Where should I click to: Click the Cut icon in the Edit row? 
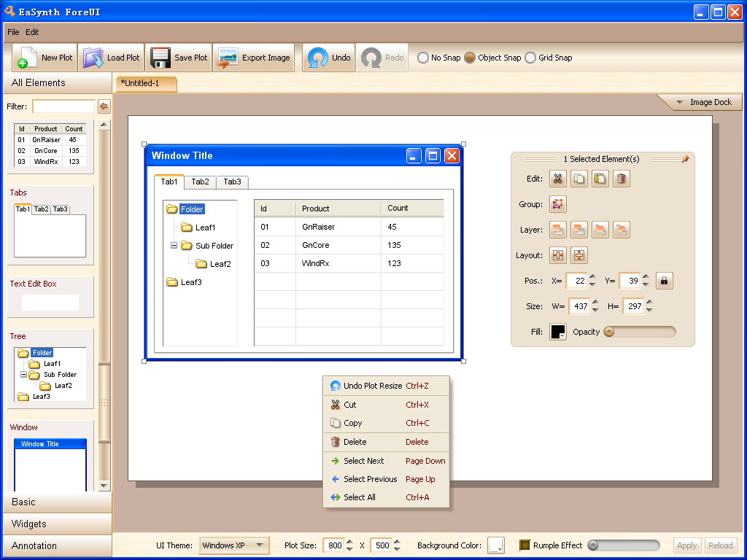click(x=557, y=179)
